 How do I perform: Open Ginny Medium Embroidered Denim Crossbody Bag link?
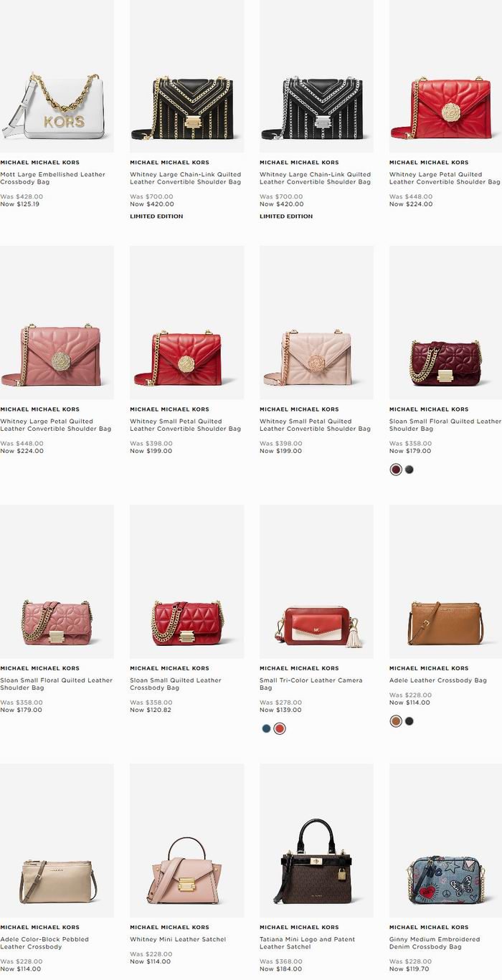click(x=435, y=943)
